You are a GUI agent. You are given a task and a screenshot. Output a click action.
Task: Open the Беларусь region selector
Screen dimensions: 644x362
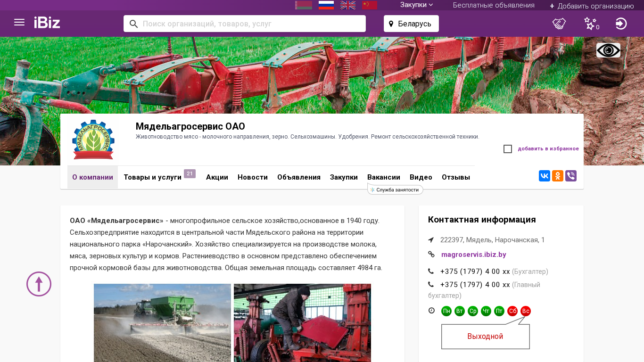(411, 24)
